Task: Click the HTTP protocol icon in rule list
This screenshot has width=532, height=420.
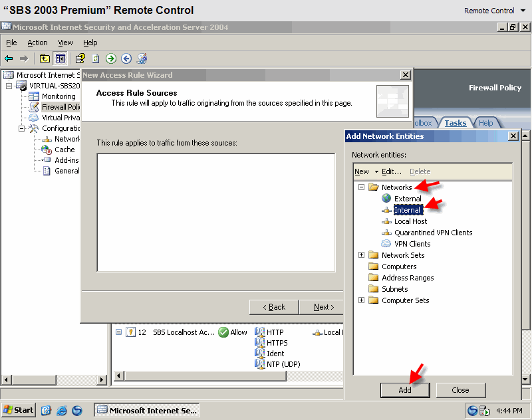Action: tap(259, 332)
